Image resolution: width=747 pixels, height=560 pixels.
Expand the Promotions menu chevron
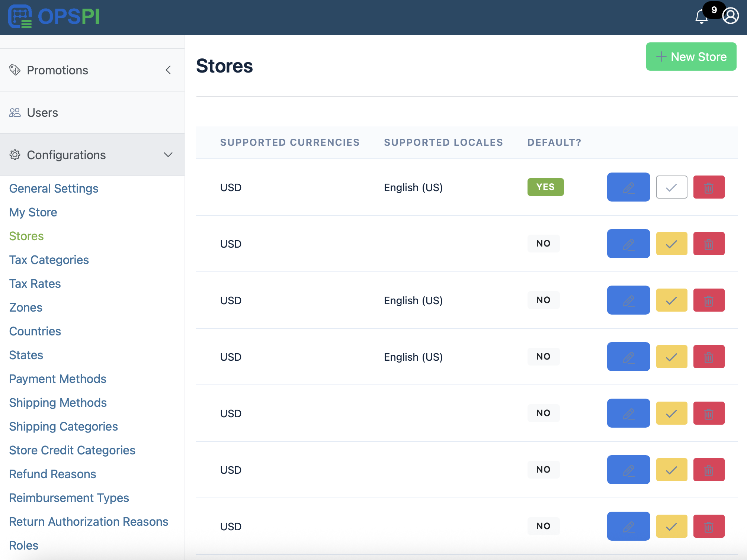point(168,70)
